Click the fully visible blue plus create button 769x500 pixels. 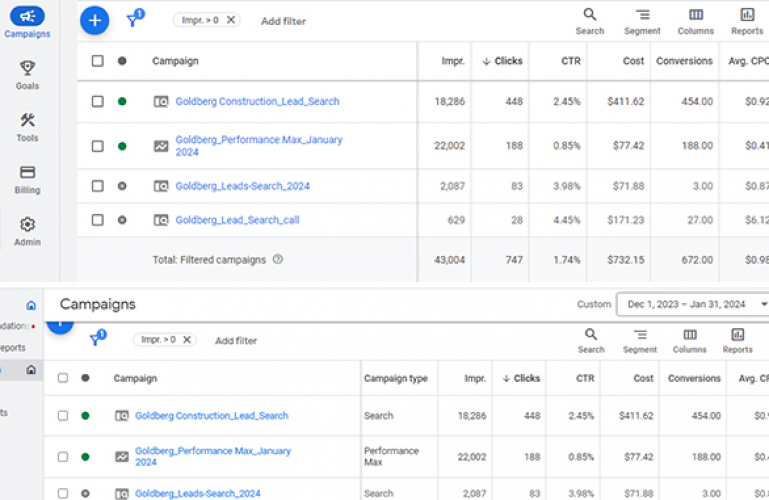pos(94,19)
